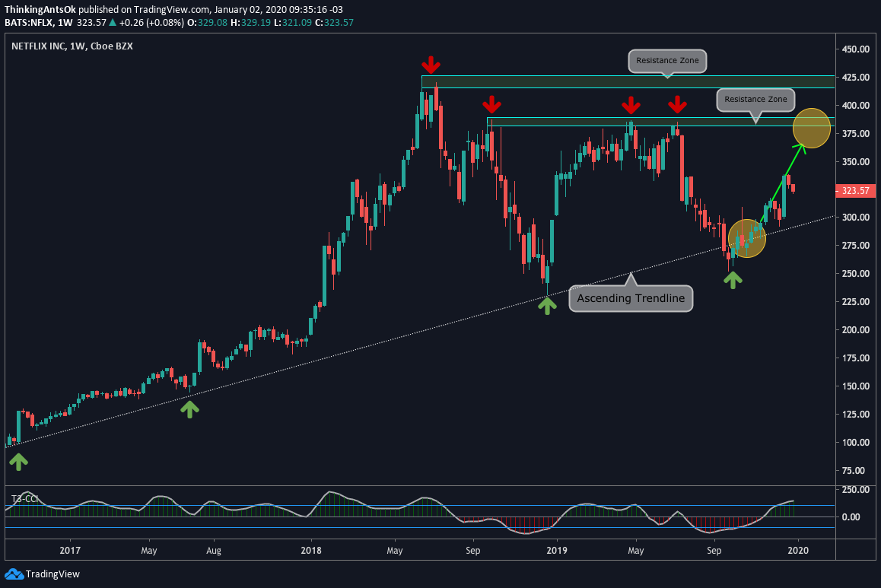Click the 225.00 price axis label
The width and height of the screenshot is (881, 588).
pyautogui.click(x=856, y=301)
